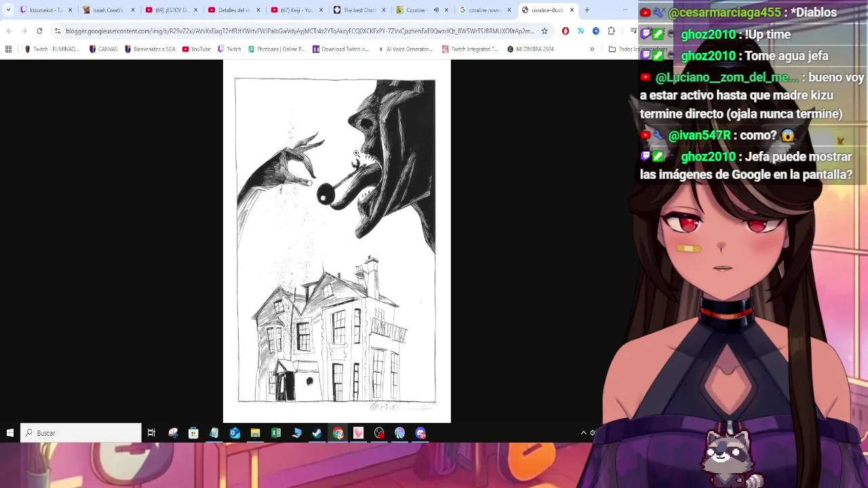Close the active coraline-illustration tab
The width and height of the screenshot is (868, 488).
(572, 10)
